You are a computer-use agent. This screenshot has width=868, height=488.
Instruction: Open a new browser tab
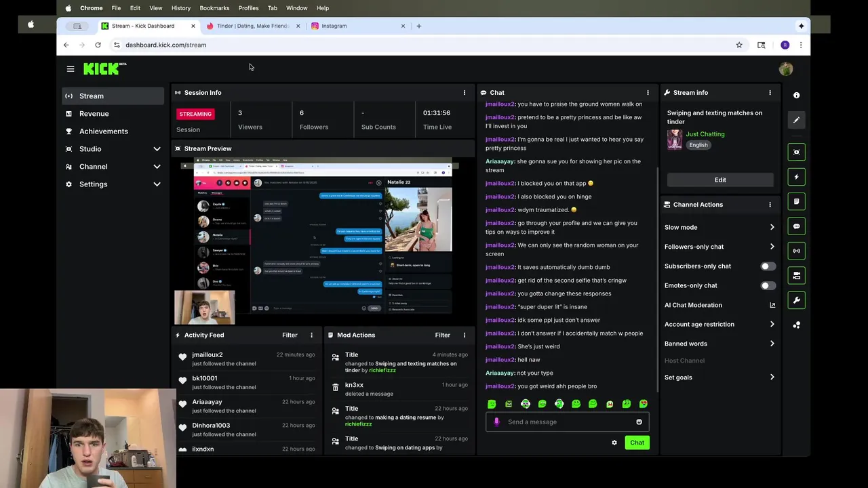pyautogui.click(x=418, y=26)
